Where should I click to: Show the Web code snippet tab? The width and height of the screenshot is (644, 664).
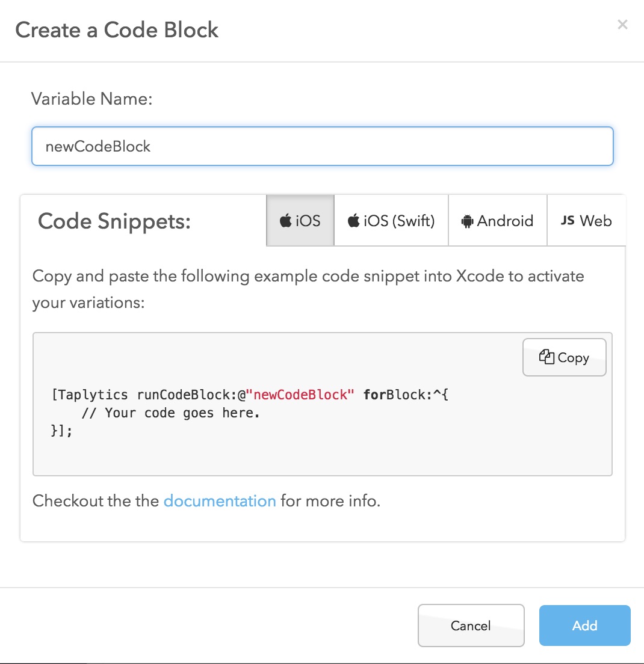(595, 221)
